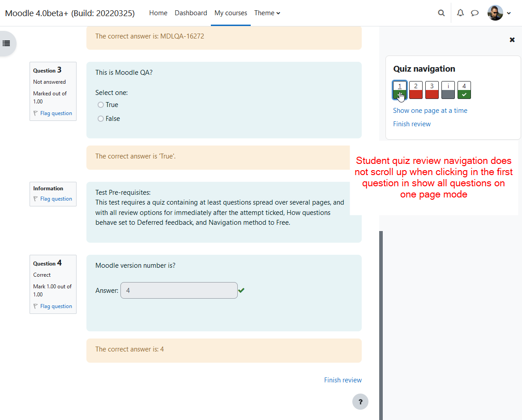
Task: Click the help question mark button
Action: (x=360, y=402)
